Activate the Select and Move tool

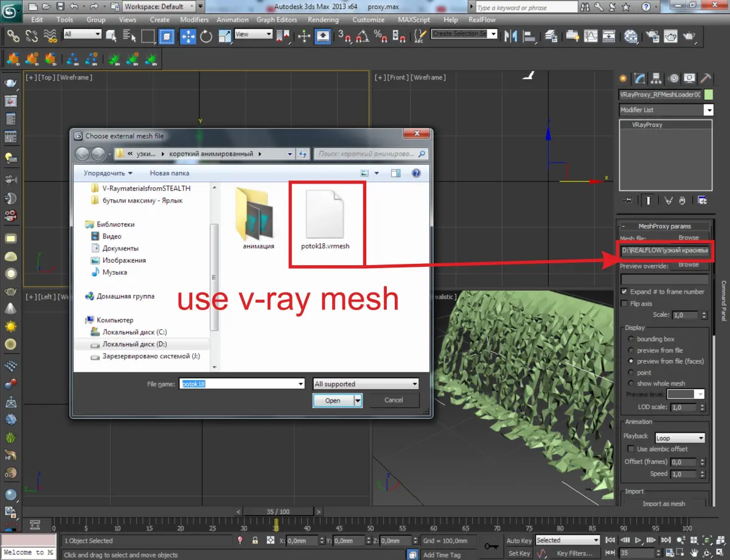(x=187, y=36)
